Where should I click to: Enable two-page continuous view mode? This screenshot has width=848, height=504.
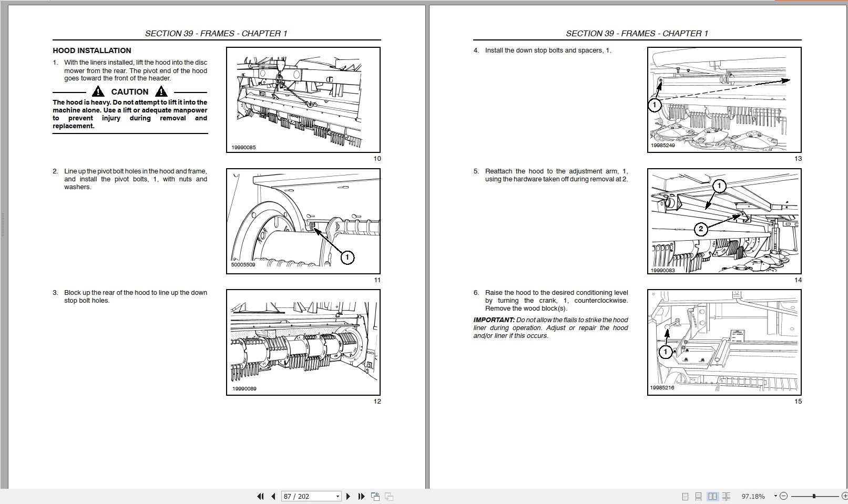click(x=727, y=496)
